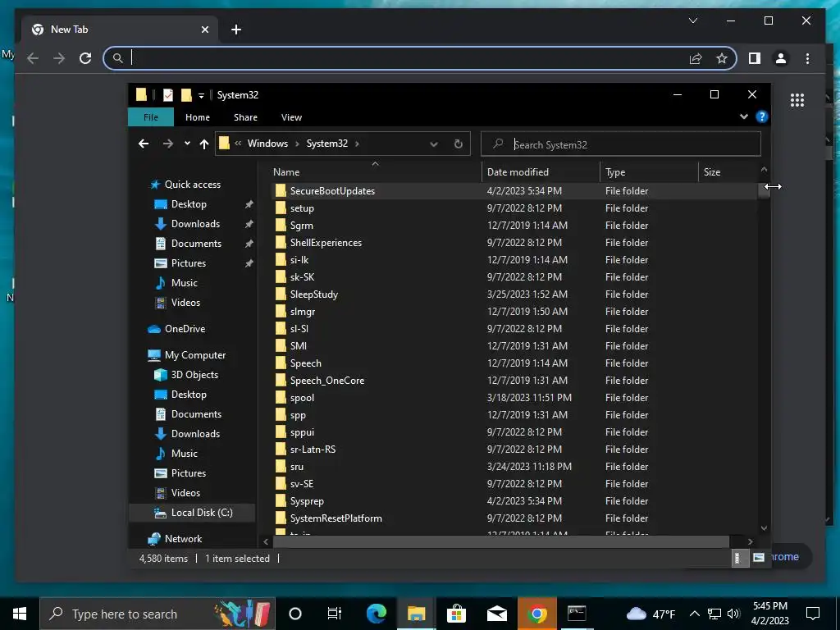Viewport: 840px width, 630px height.
Task: Open the Share ribbon tab
Action: tap(245, 116)
